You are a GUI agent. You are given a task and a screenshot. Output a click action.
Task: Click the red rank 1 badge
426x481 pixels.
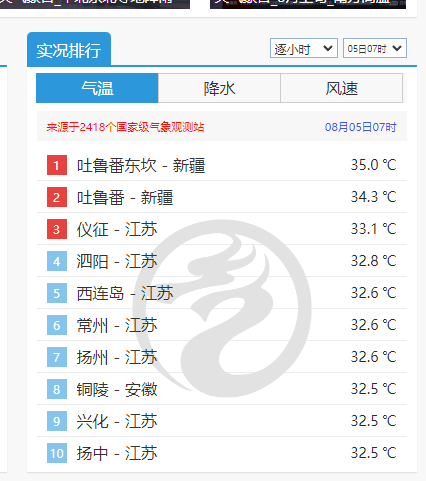click(x=57, y=165)
